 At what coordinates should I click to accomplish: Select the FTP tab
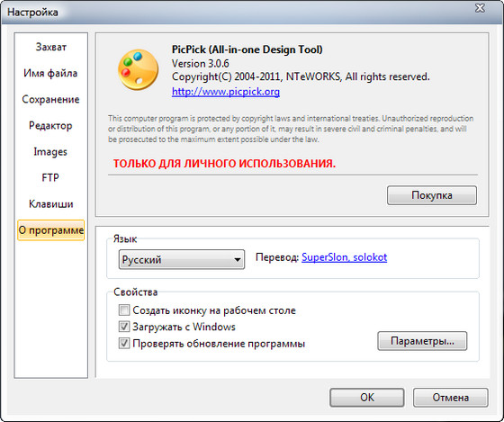click(x=50, y=178)
